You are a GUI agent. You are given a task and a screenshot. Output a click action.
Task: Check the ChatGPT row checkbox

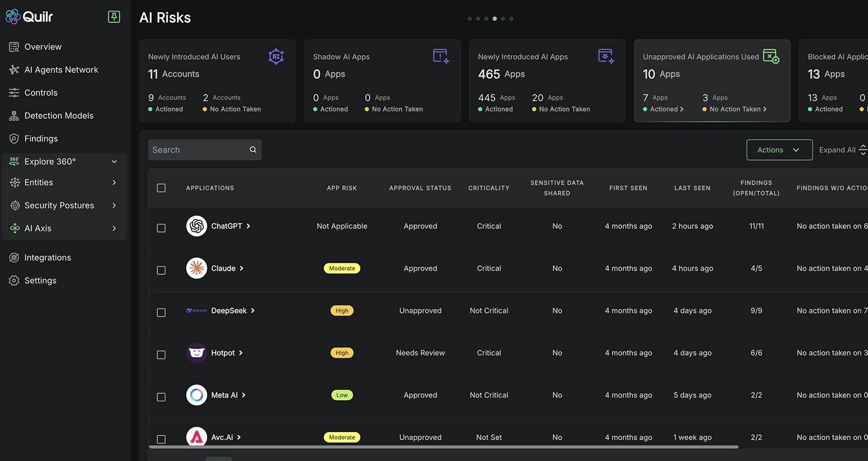[161, 228]
